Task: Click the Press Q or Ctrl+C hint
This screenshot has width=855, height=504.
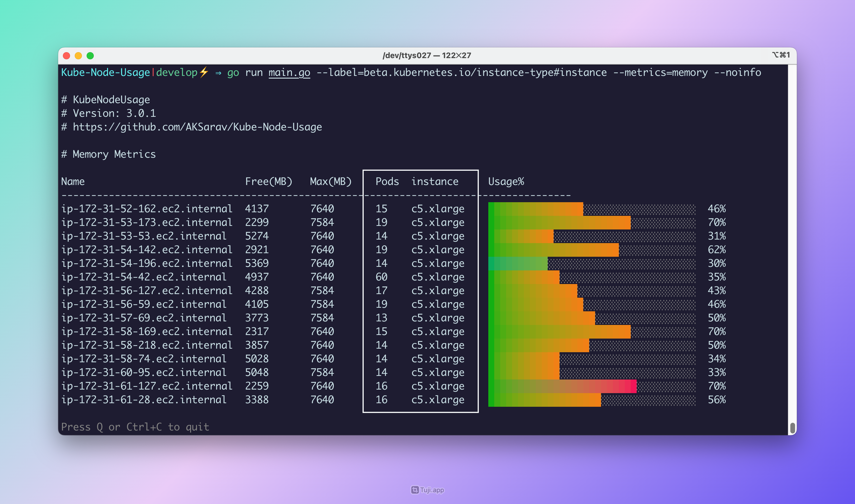Action: (135, 427)
